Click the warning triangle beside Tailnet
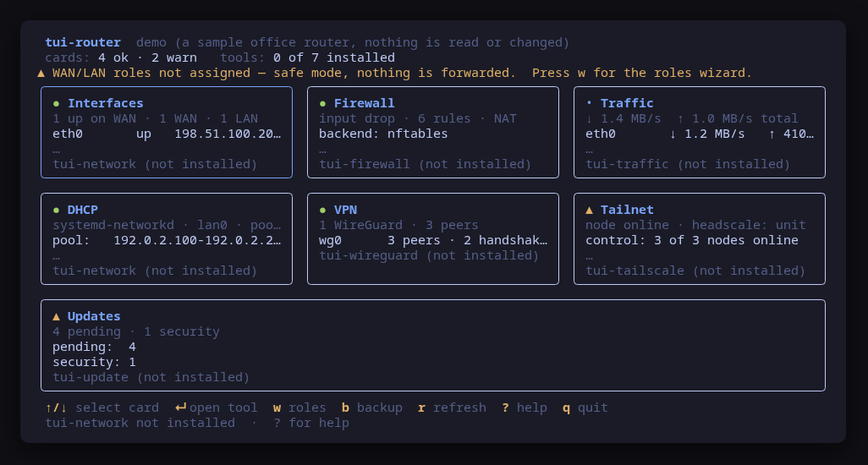The image size is (868, 465). click(589, 211)
